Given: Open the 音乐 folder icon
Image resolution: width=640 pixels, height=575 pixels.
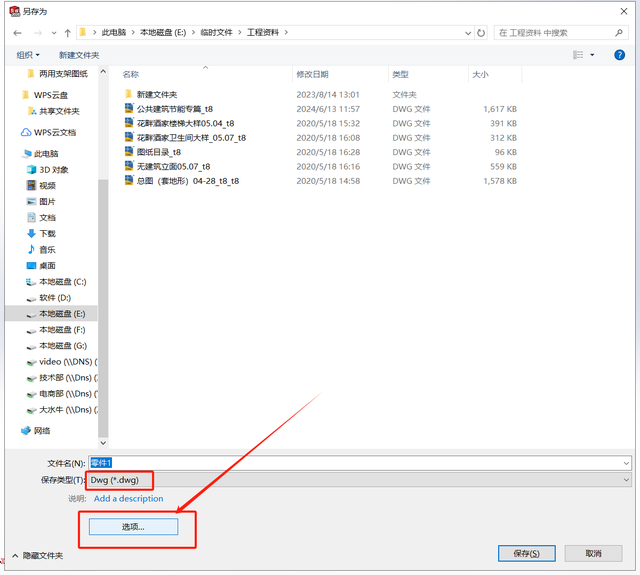Looking at the screenshot, I should tap(31, 249).
